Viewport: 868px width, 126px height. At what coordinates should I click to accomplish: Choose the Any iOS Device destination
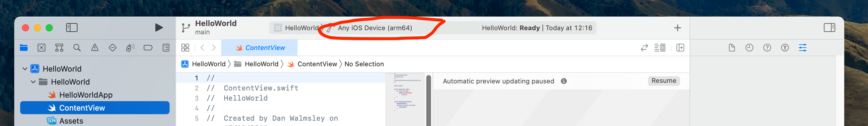[x=375, y=28]
